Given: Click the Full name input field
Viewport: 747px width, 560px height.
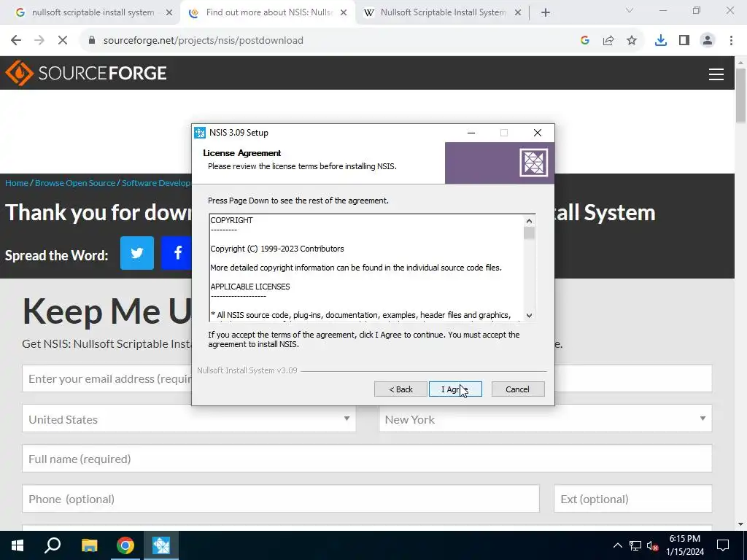Looking at the screenshot, I should (x=367, y=459).
